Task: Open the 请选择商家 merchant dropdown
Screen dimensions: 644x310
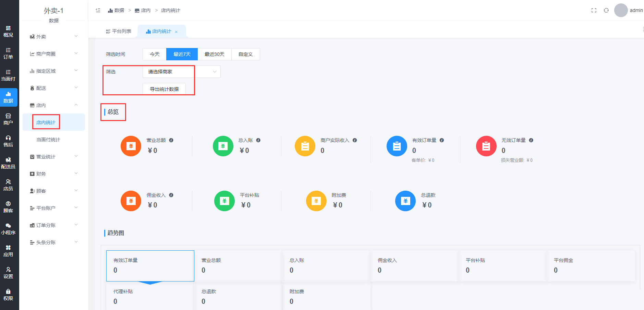Action: click(x=182, y=72)
